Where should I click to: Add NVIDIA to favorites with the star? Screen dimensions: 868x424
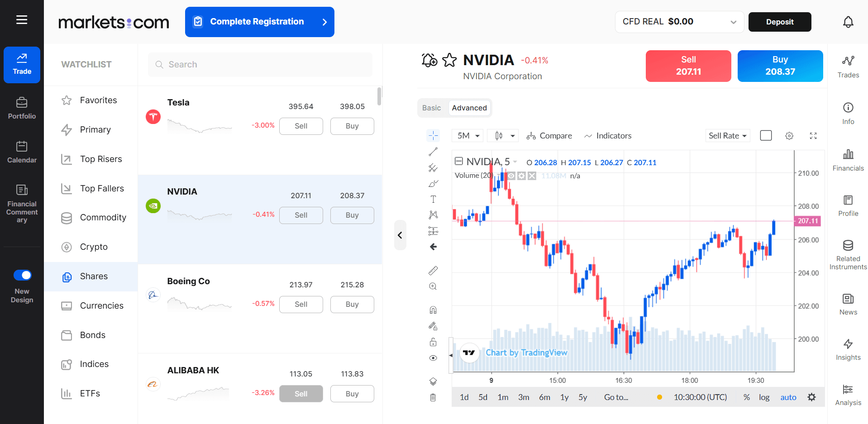point(449,60)
